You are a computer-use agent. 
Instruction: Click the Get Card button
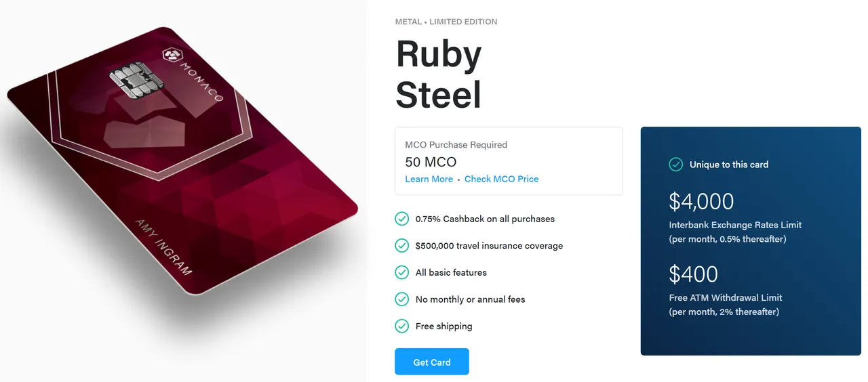point(432,362)
